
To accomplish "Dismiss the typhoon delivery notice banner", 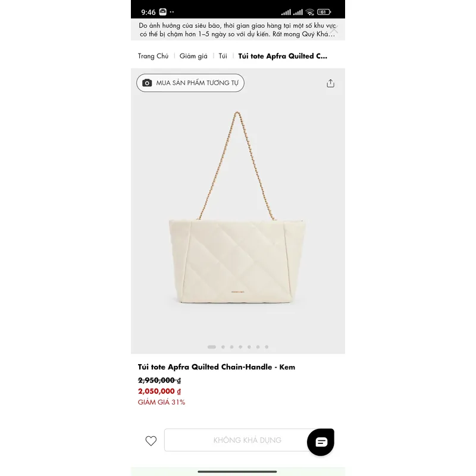I will click(x=334, y=29).
